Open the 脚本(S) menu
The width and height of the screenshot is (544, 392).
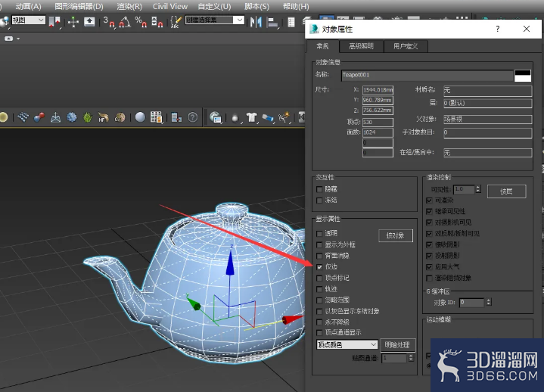pos(256,7)
